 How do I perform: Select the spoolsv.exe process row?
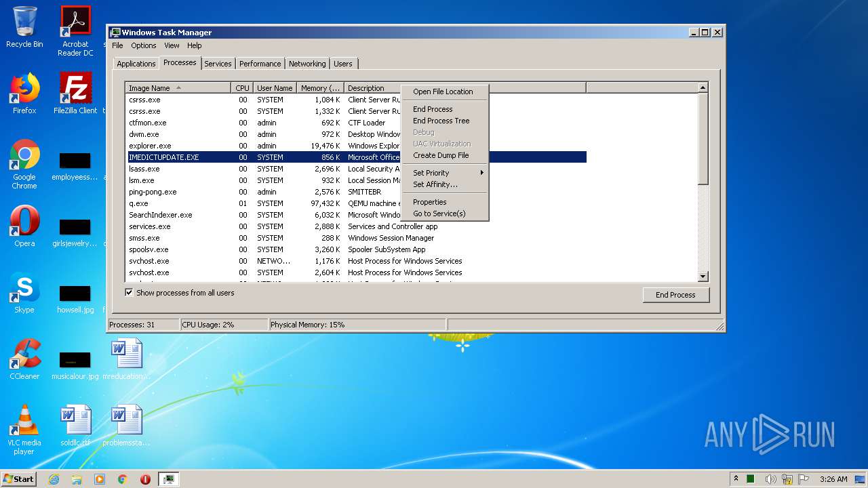click(356, 249)
